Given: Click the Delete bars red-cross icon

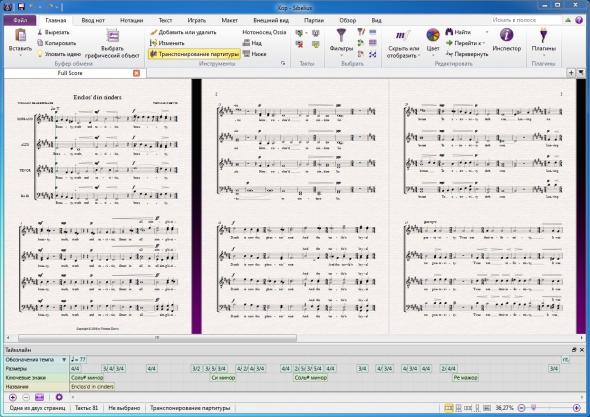Looking at the screenshot, I should (x=300, y=45).
